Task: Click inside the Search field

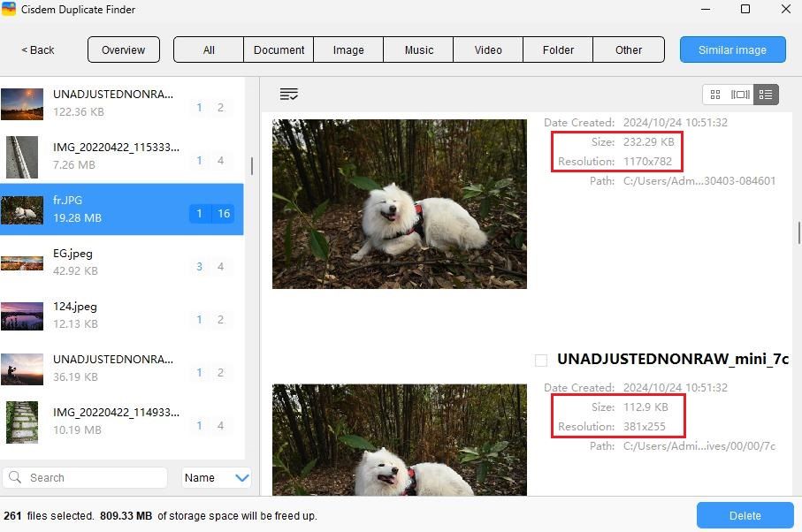Action: pos(85,477)
